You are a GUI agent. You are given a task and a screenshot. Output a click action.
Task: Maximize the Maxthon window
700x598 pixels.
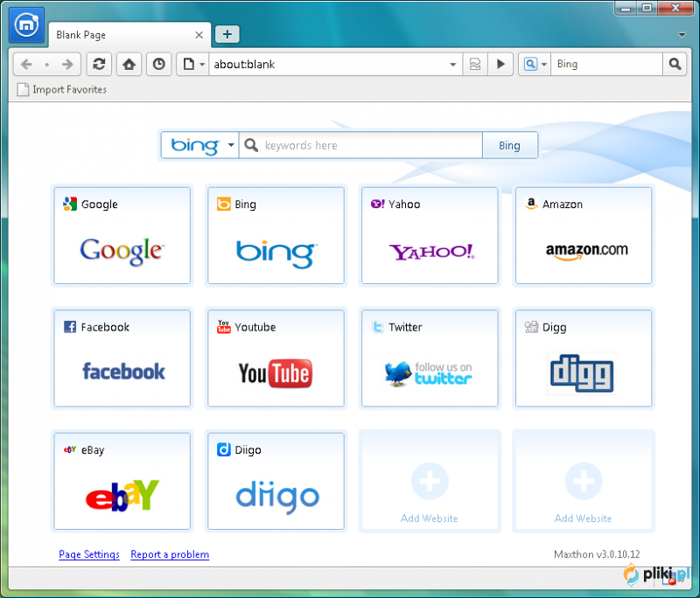(x=647, y=8)
